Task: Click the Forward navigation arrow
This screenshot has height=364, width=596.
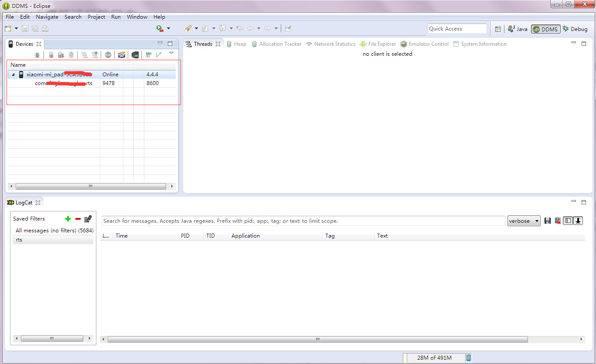Action: click(268, 28)
